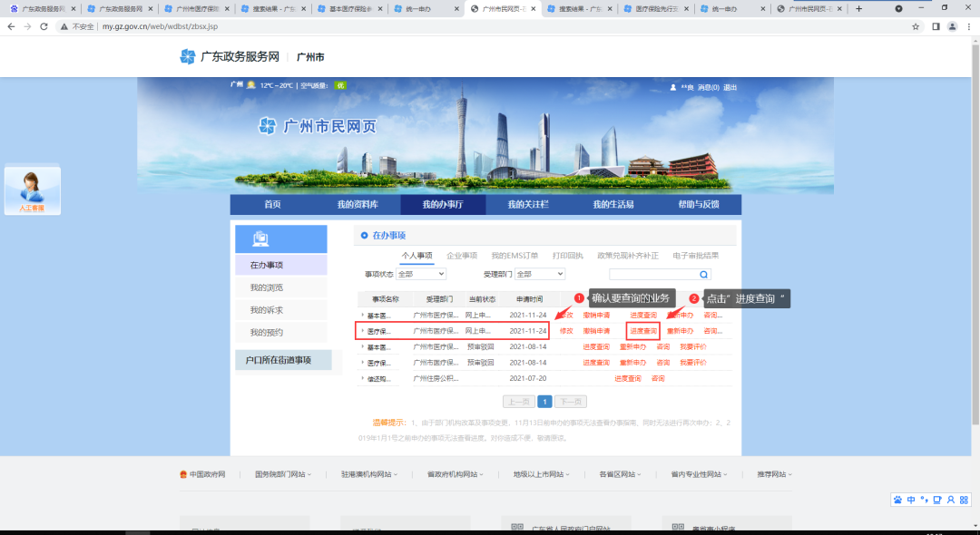
Task: Select 我的预约 in the left sidebar
Action: point(267,333)
